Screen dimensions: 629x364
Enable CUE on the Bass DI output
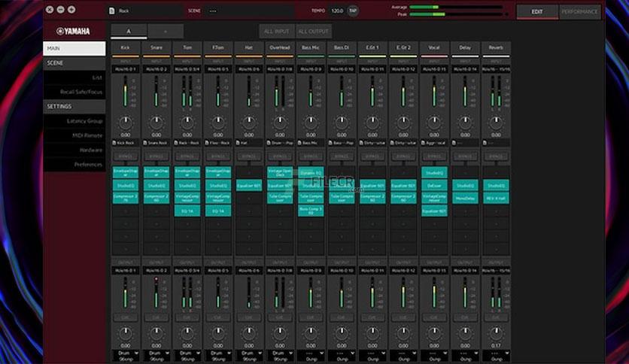342,317
